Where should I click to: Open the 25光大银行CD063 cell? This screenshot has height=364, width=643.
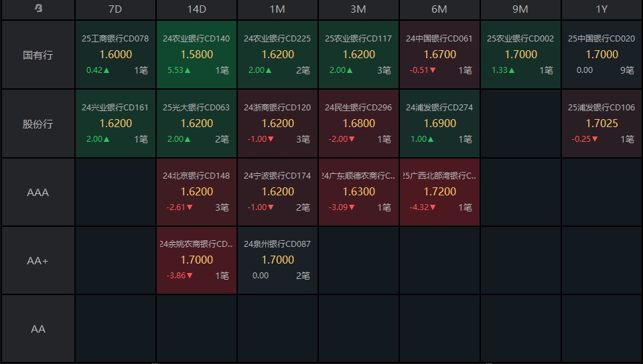[196, 123]
